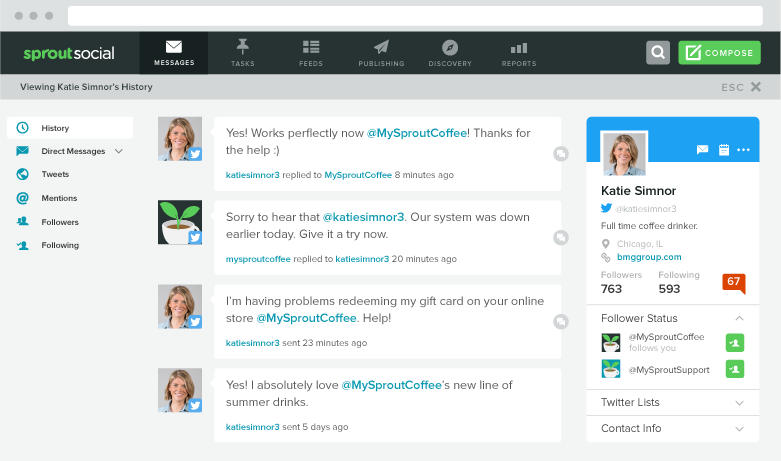Click the green Compose button
Screen dimensions: 781x461
[719, 52]
